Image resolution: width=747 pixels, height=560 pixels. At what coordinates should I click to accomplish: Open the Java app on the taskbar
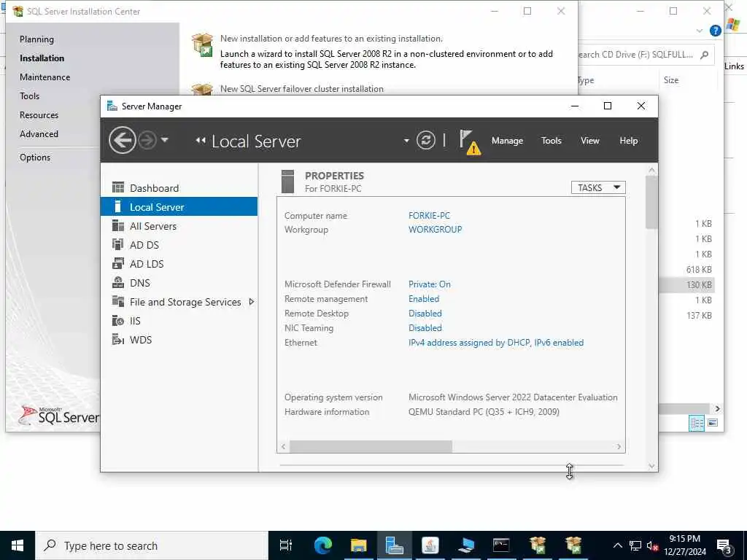[x=430, y=545]
